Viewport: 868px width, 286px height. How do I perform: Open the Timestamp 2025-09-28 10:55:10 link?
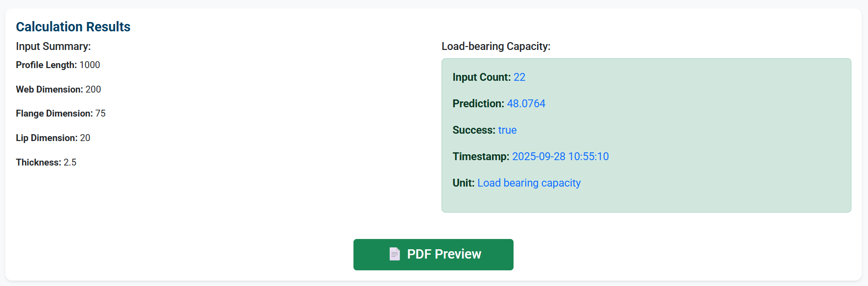coord(561,156)
